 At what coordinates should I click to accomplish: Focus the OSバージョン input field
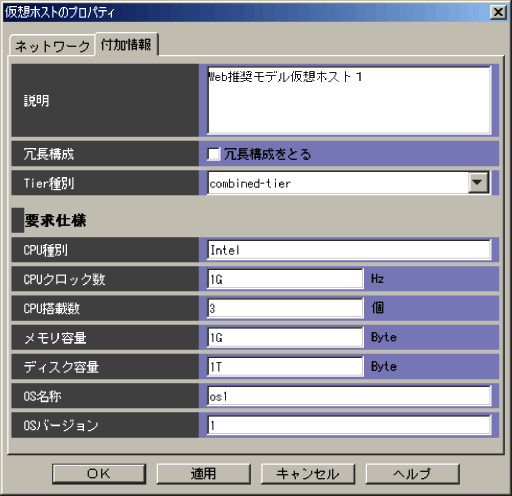point(349,425)
